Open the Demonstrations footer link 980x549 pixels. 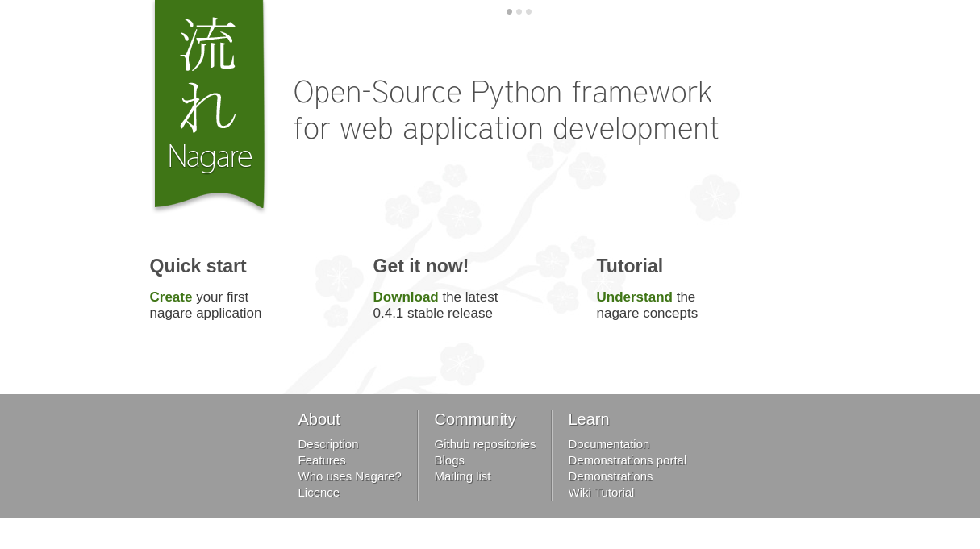[611, 476]
